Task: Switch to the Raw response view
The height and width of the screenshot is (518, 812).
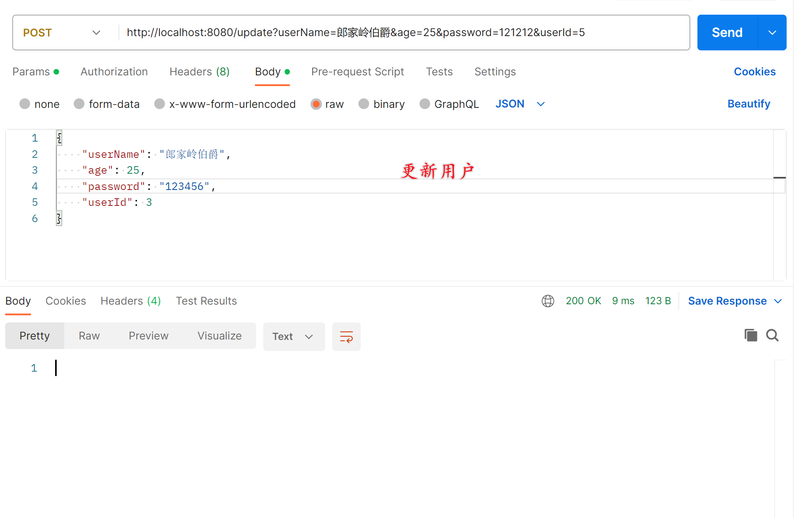Action: click(x=89, y=336)
